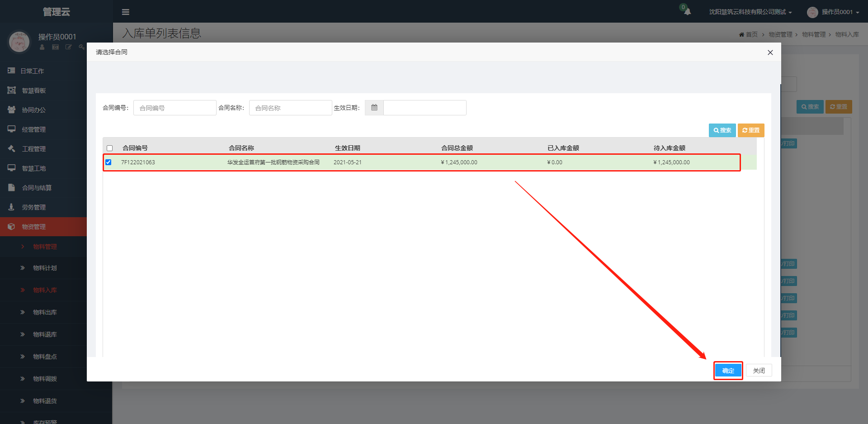
Task: Click the card icon under 操作员0001
Action: tap(55, 47)
